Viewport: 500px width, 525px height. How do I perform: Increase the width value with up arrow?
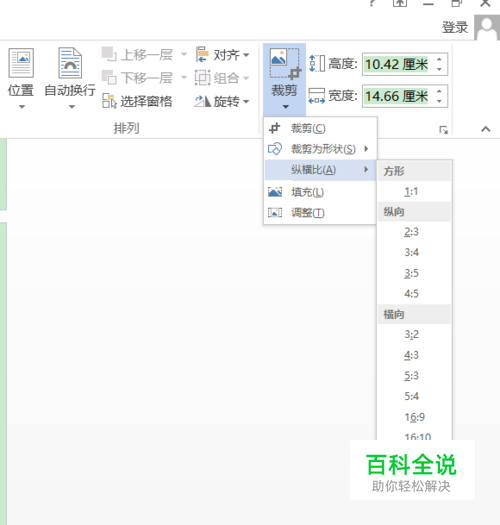coord(439,91)
